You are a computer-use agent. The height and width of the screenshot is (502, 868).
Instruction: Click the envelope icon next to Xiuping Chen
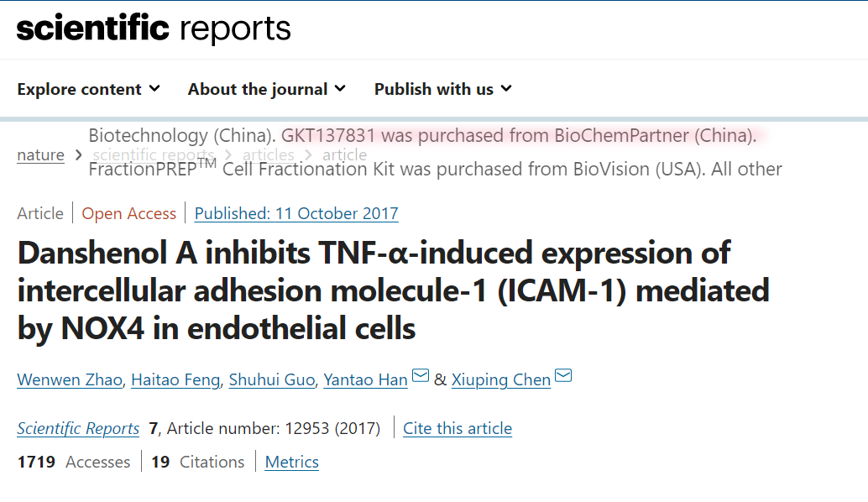pos(563,376)
